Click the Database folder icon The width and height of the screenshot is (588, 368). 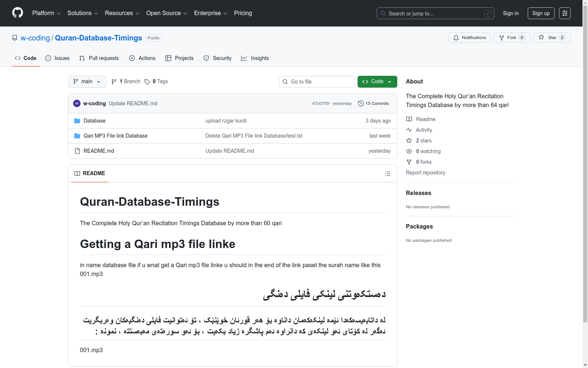[77, 121]
